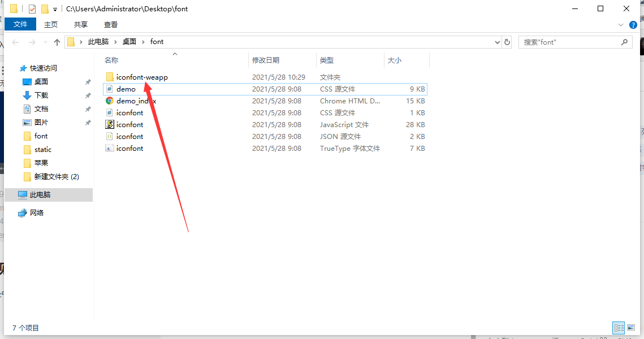Click the properties quick access toolbar icon
Image resolution: width=644 pixels, height=339 pixels.
(x=32, y=8)
